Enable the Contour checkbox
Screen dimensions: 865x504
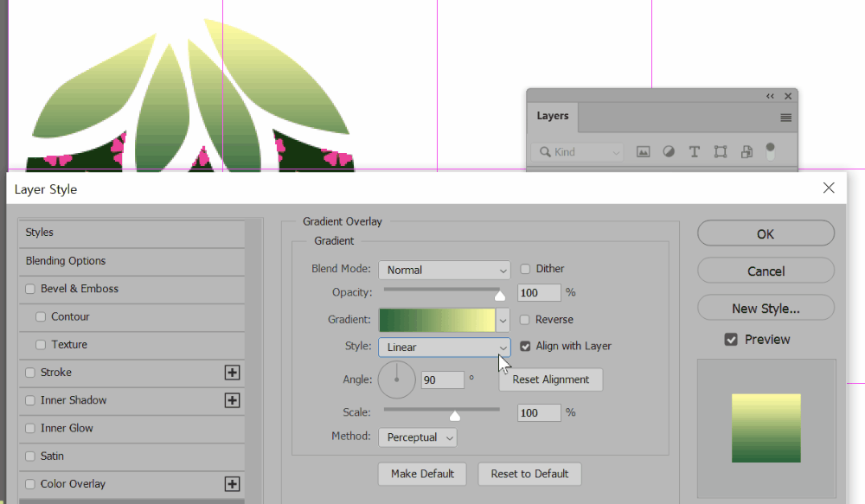pos(41,316)
